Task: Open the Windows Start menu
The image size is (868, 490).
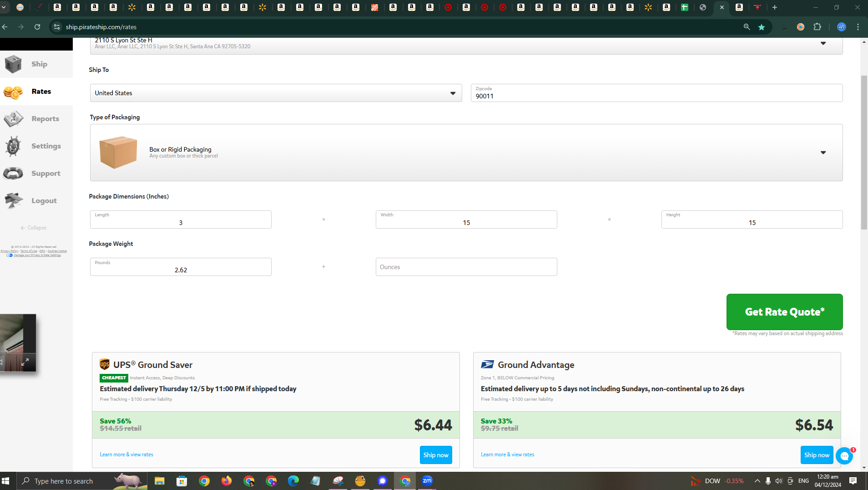Action: click(5, 481)
